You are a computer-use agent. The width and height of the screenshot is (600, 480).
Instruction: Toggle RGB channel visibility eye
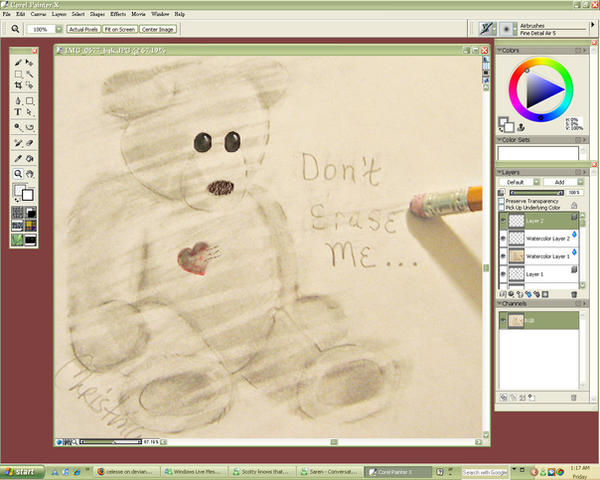click(x=503, y=320)
